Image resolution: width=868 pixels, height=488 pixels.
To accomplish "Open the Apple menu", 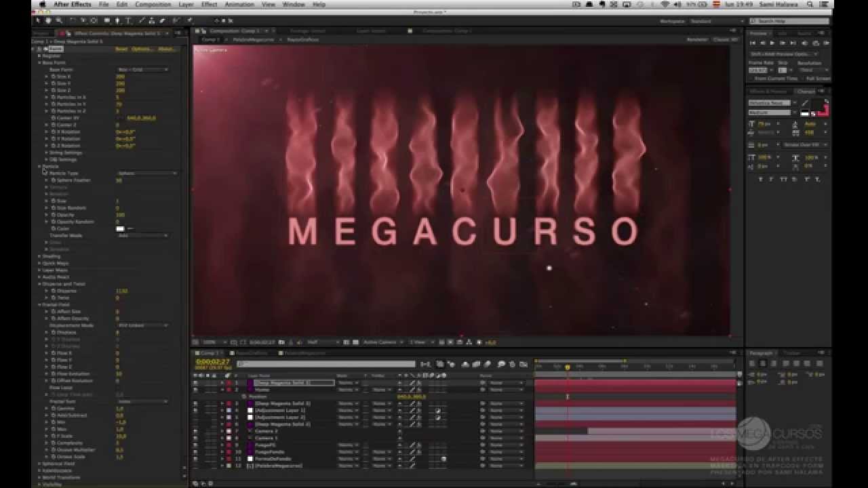I will pos(42,4).
